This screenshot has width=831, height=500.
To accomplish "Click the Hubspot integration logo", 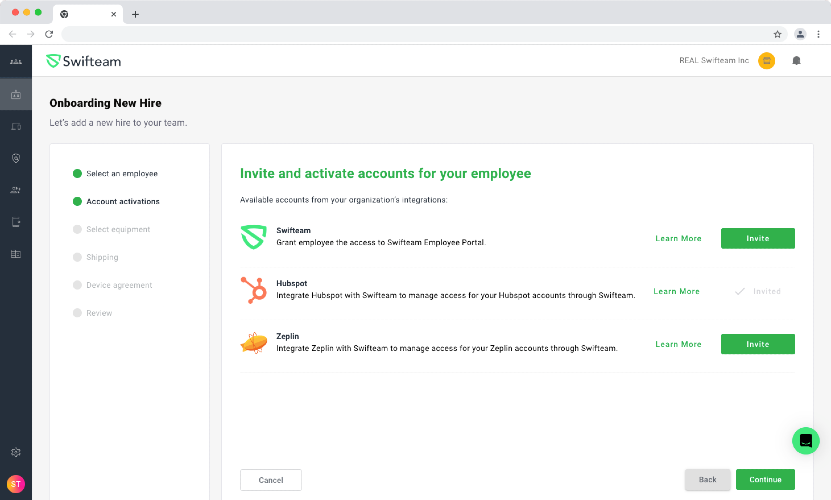I will pyautogui.click(x=253, y=290).
